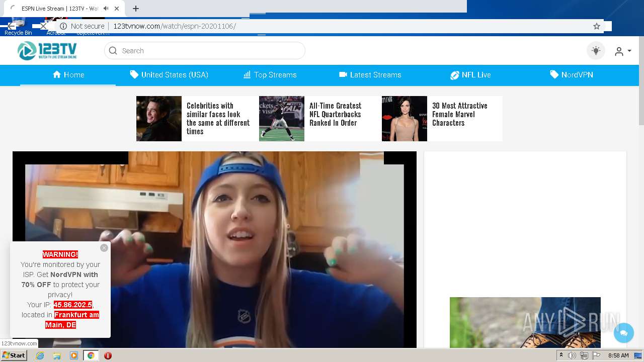Click the Marvel characters article thumbnail

405,119
